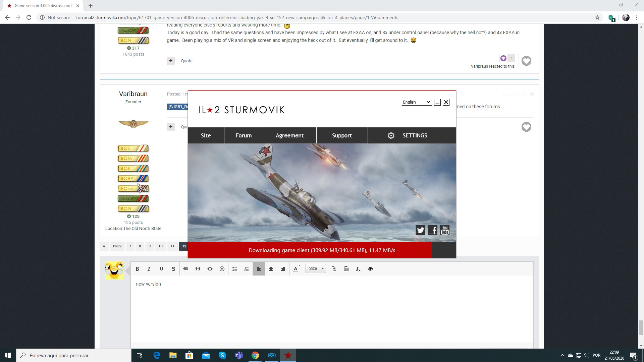Apply strikethrough formatting
644x362 pixels.
point(173,269)
